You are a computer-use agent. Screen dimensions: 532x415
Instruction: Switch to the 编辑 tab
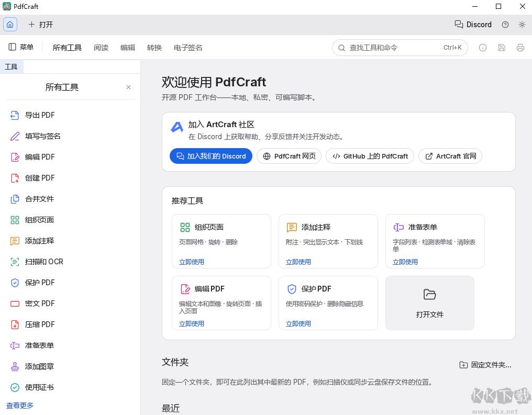pos(128,48)
